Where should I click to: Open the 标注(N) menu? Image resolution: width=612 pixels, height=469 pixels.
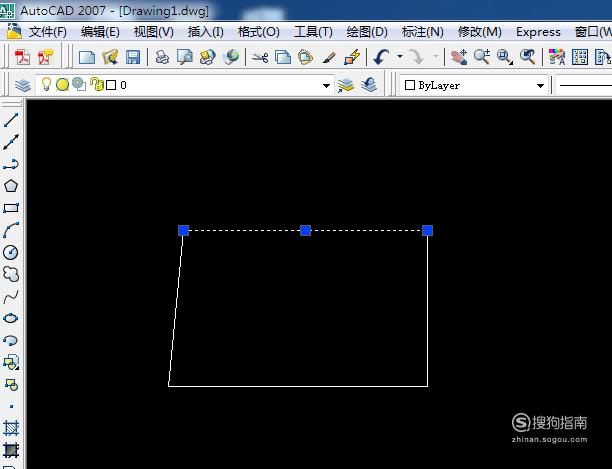(x=423, y=32)
